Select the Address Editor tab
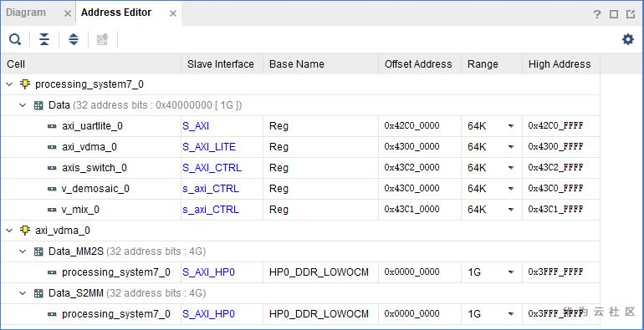The height and width of the screenshot is (330, 644). (116, 13)
